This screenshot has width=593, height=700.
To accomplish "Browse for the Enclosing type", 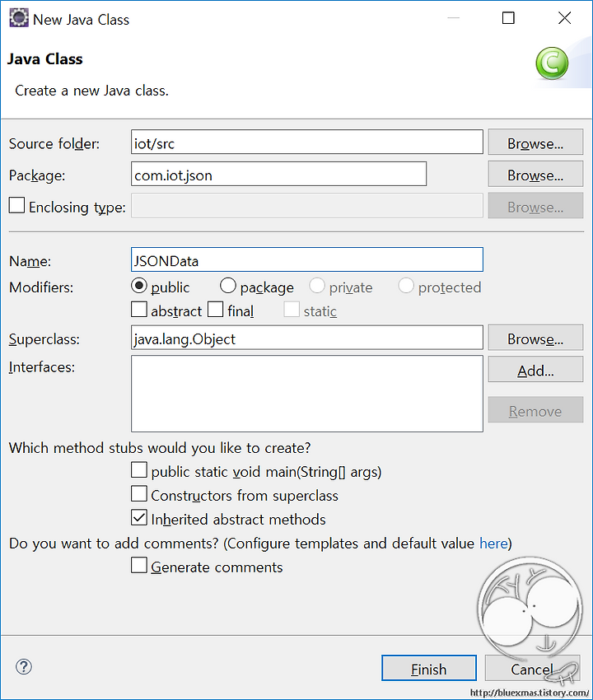I will [535, 206].
